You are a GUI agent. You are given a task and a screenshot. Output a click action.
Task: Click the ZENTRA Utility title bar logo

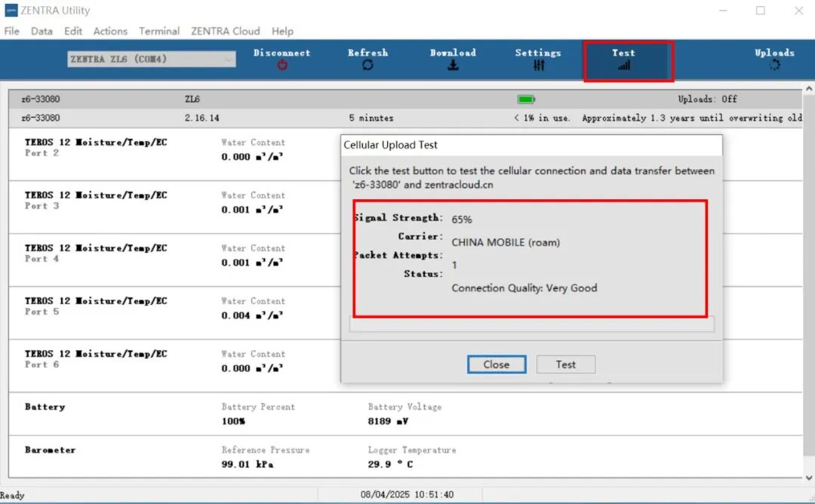(11, 11)
